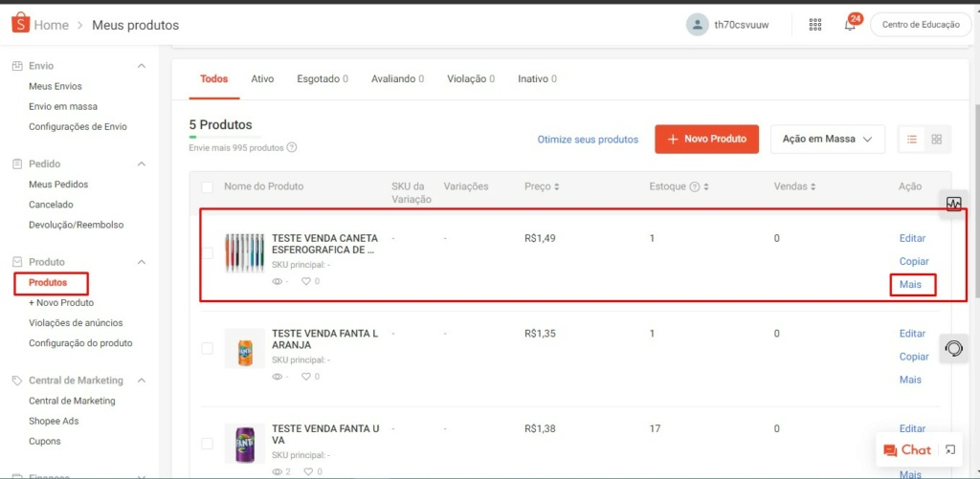Open Meus Pedidos in the sidebar

58,185
